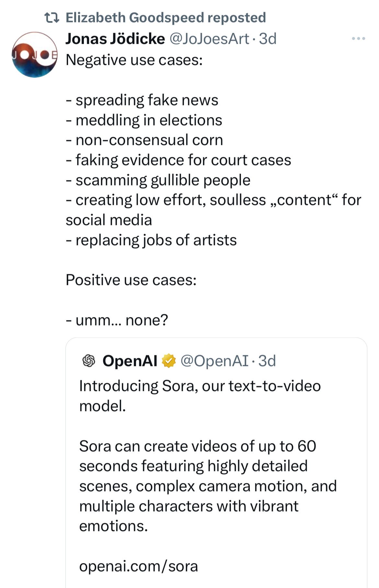This screenshot has width=379, height=588.
Task: Open Elizabeth Goodspeed's profile from repost label
Action: point(165,18)
